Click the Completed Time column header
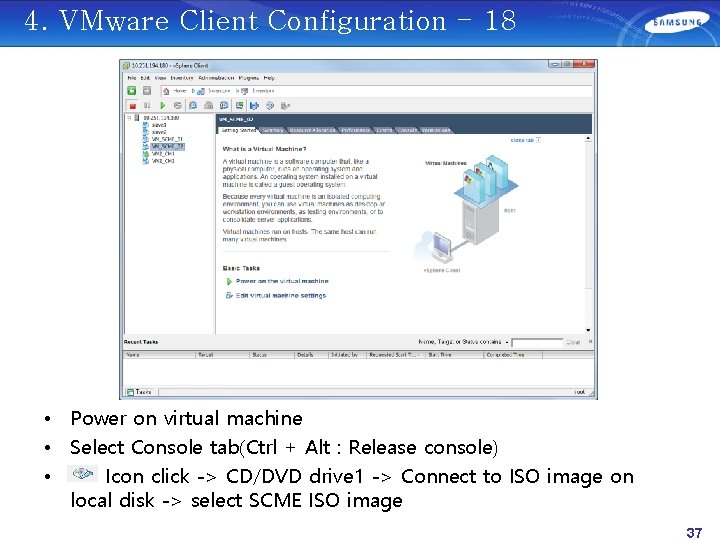The image size is (720, 540). [513, 355]
